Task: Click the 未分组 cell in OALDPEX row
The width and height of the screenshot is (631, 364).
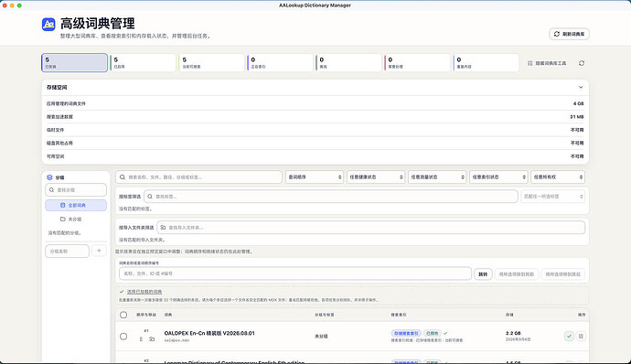Action: (321, 337)
